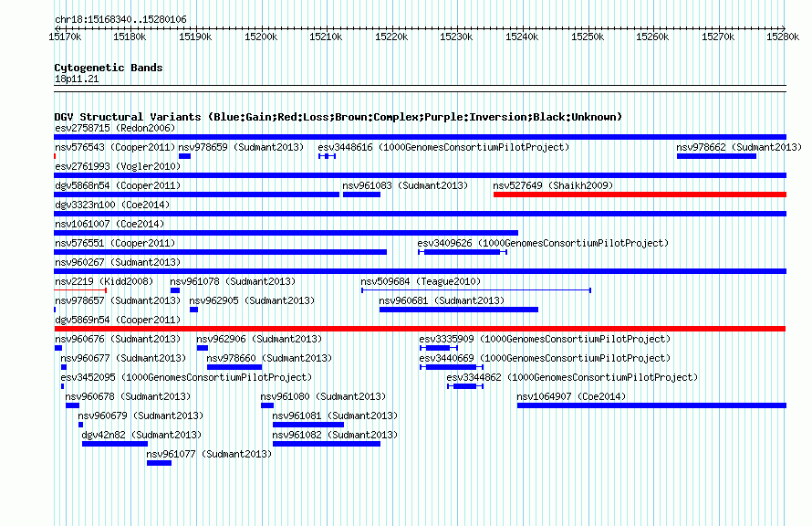The height and width of the screenshot is (526, 812).
Task: Open nsv509684 (Teague2010) label
Action: click(421, 281)
